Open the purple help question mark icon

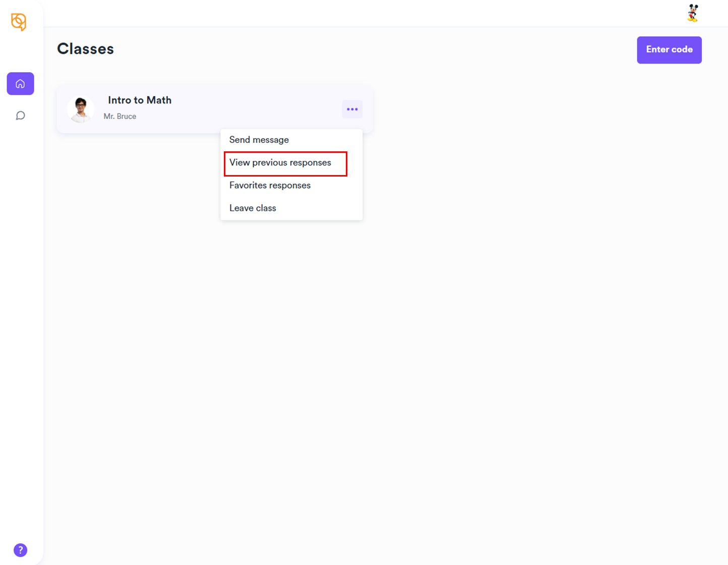click(x=20, y=550)
